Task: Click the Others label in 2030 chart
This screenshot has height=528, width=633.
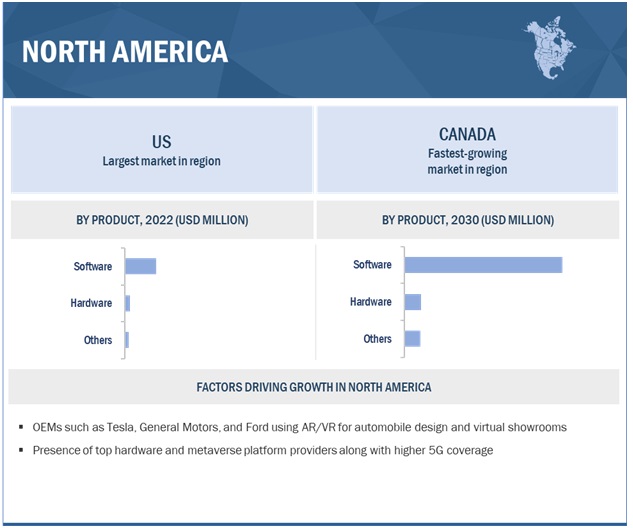Action: (378, 339)
